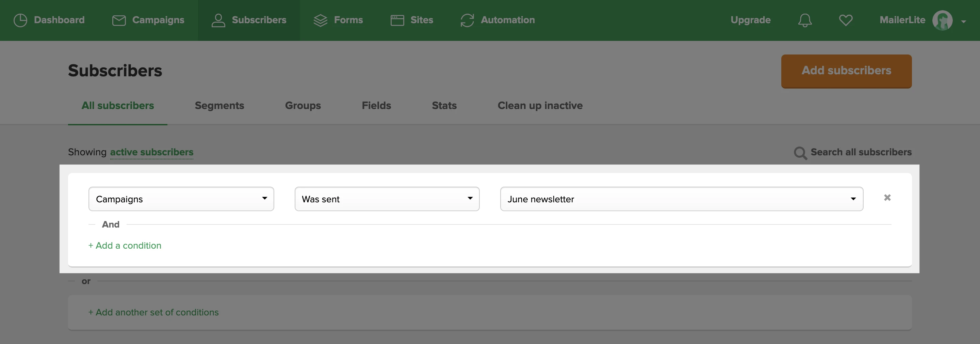
Task: Click the Campaigns envelope icon
Action: click(119, 20)
